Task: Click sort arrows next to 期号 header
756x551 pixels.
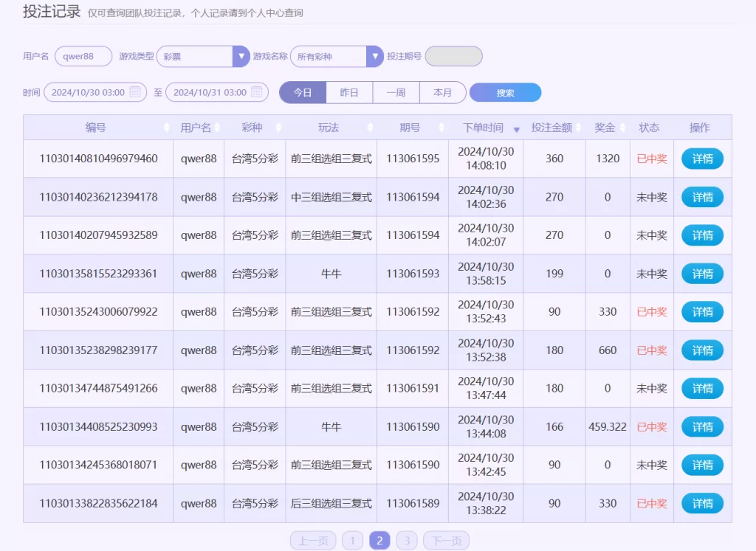Action: [441, 128]
